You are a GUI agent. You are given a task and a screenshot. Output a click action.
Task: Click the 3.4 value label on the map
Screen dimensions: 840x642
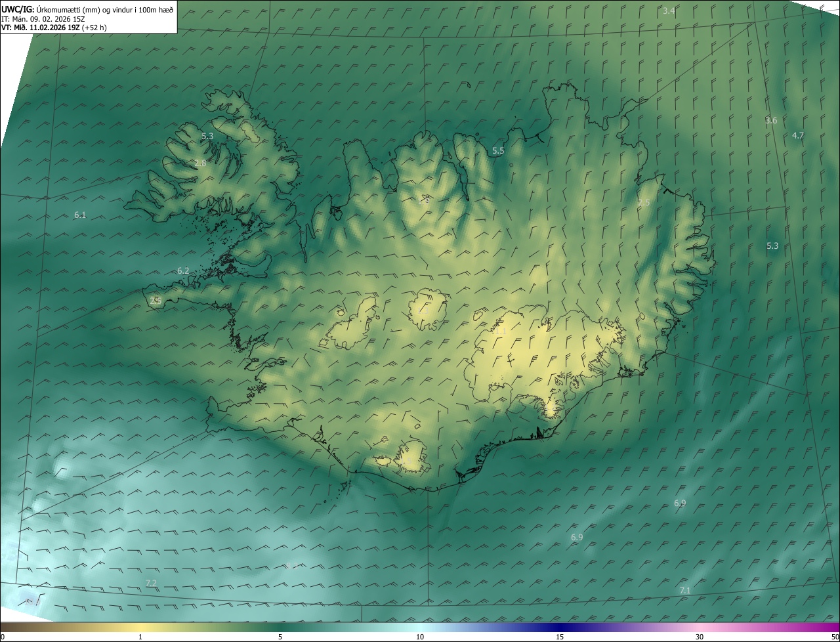tap(669, 11)
